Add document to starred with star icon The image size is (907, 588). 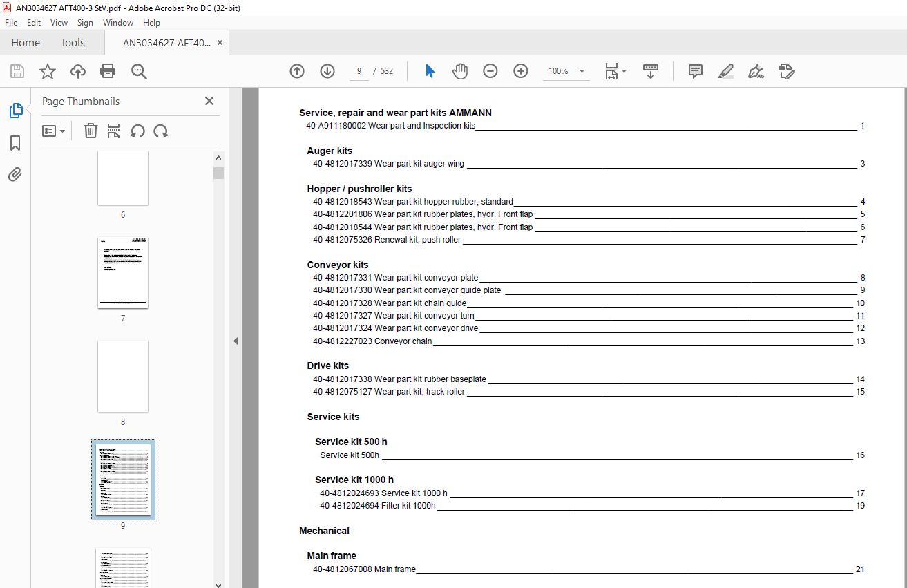47,71
